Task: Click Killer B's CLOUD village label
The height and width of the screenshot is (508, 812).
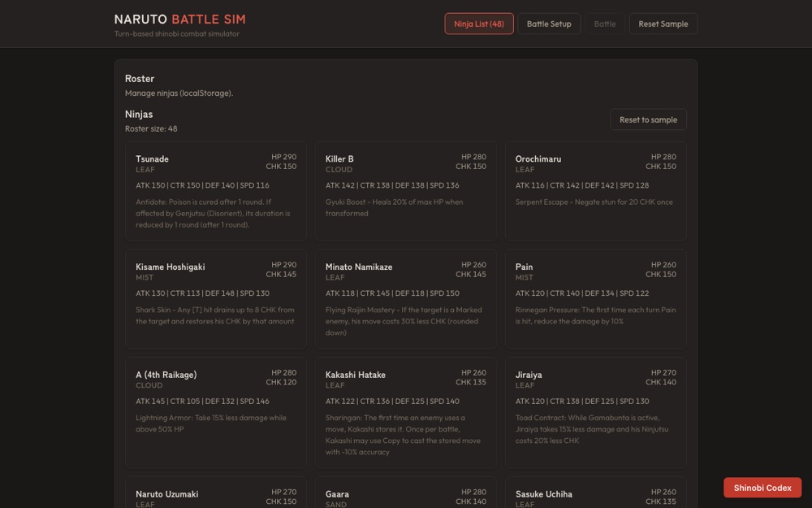Action: pyautogui.click(x=339, y=170)
